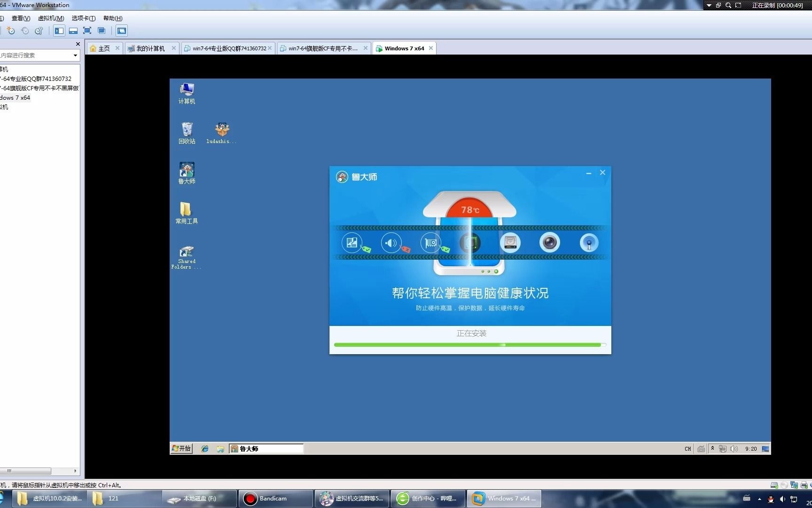
Task: Click the guest show desktop icon
Action: tap(765, 449)
